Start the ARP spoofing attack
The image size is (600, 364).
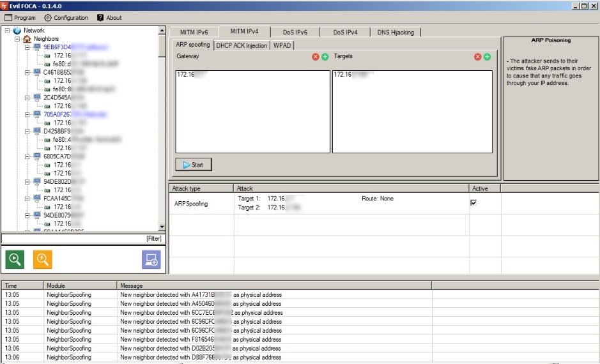click(x=193, y=165)
